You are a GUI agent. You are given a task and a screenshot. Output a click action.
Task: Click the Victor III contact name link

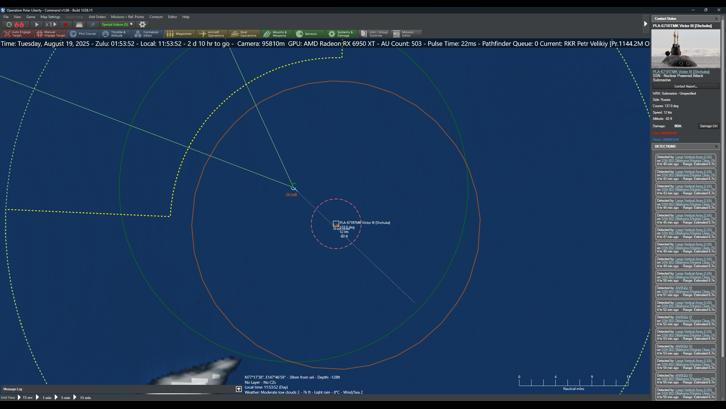pyautogui.click(x=681, y=72)
